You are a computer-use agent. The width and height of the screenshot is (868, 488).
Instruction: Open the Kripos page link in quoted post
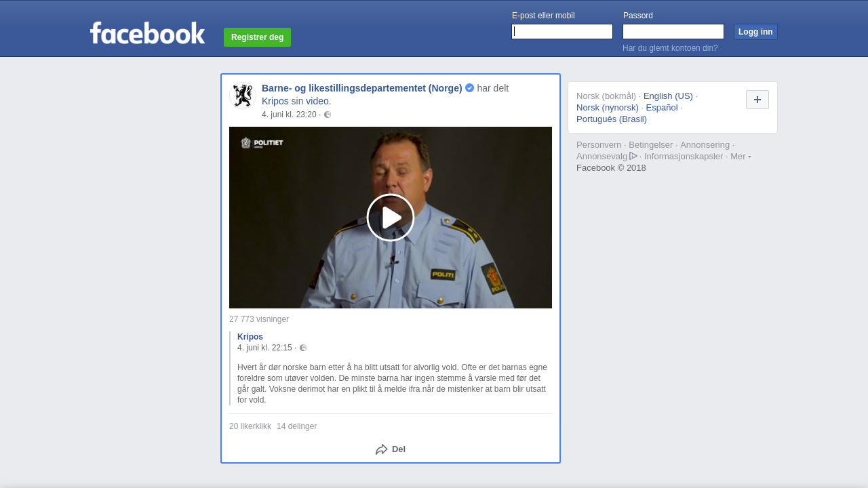point(250,337)
